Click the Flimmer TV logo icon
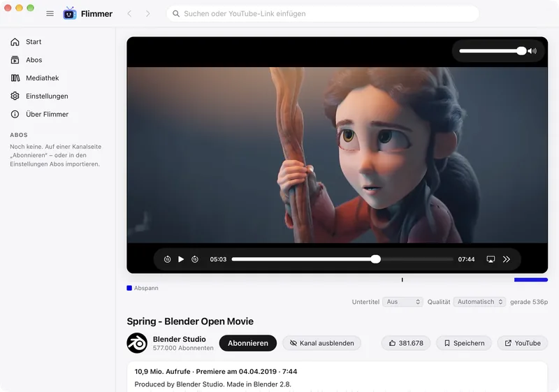Image resolution: width=559 pixels, height=392 pixels. click(69, 13)
